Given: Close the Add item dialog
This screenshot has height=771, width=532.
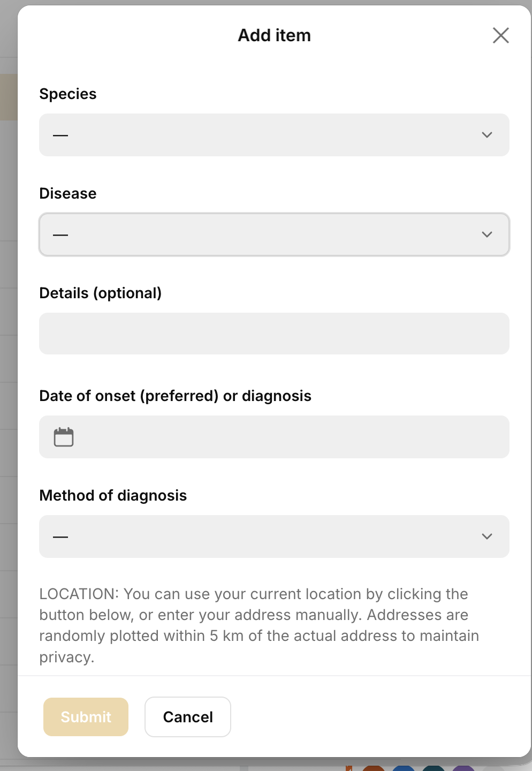Looking at the screenshot, I should [x=500, y=35].
